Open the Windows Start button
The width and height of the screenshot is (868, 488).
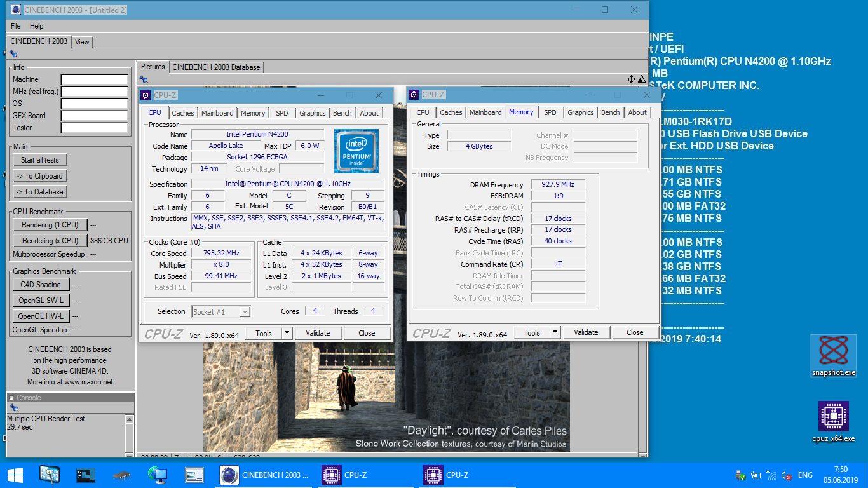15,475
